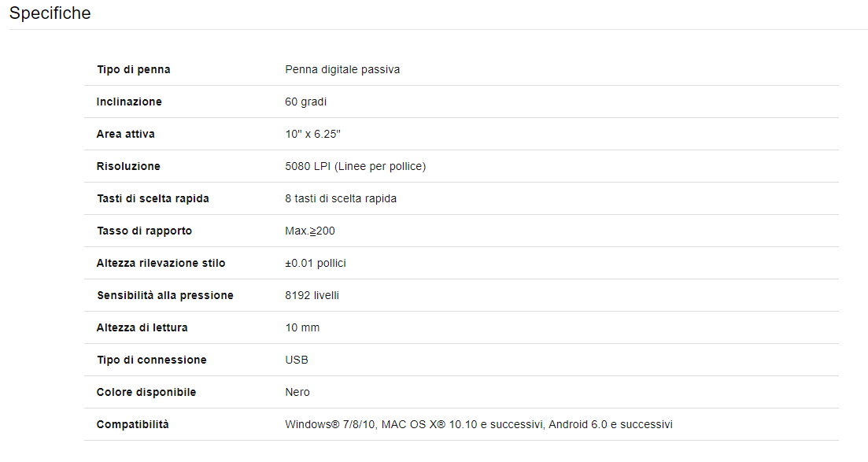The width and height of the screenshot is (868, 462).
Task: Click the Nero color value
Action: [297, 392]
